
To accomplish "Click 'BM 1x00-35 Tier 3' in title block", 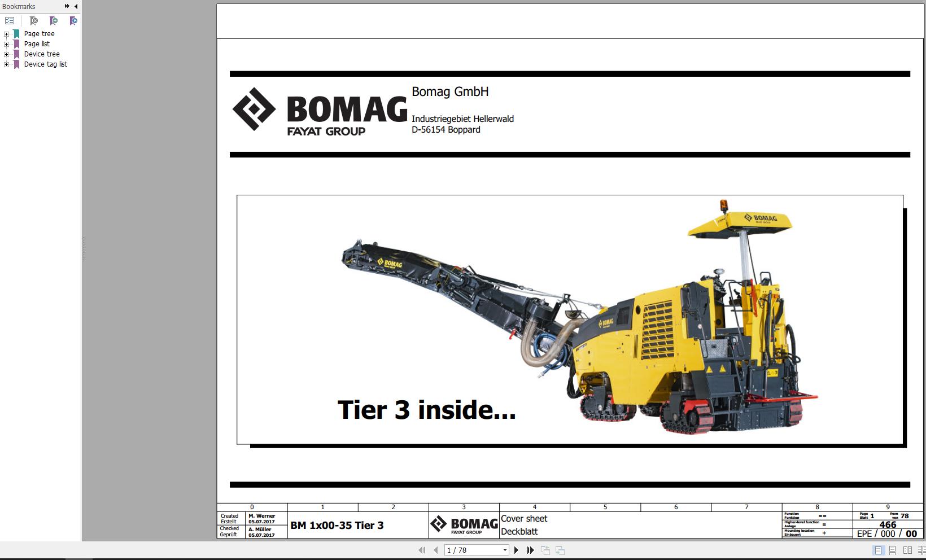I will tap(337, 526).
